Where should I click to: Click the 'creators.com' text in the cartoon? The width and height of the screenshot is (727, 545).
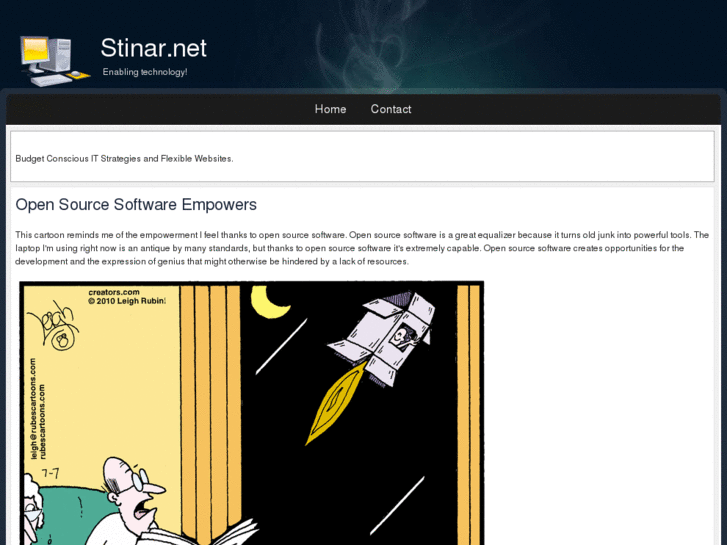114,292
